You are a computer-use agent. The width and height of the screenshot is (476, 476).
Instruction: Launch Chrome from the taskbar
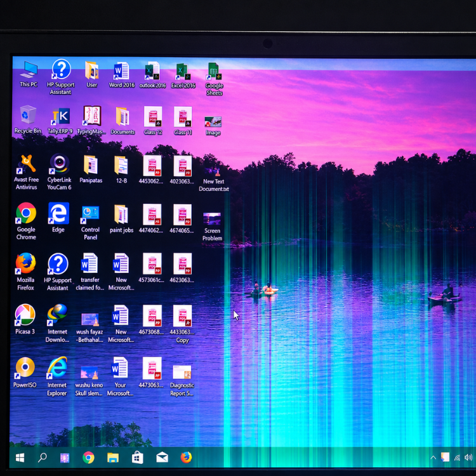(88, 458)
